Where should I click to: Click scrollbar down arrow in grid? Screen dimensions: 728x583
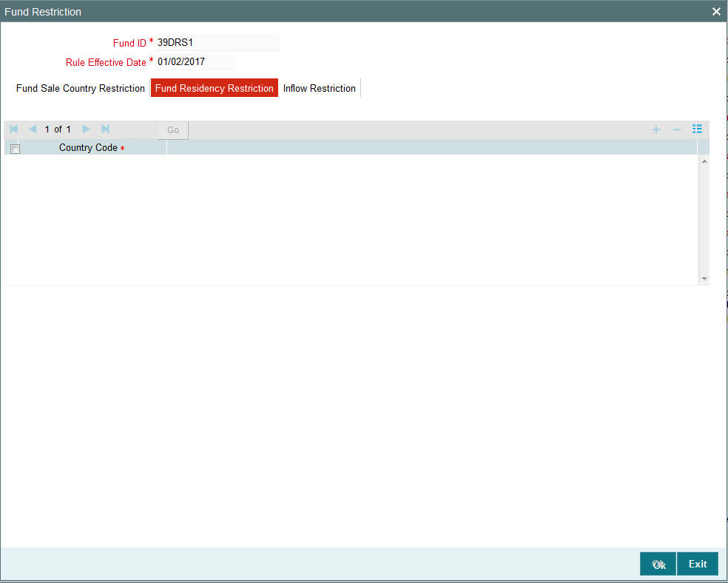(x=704, y=278)
